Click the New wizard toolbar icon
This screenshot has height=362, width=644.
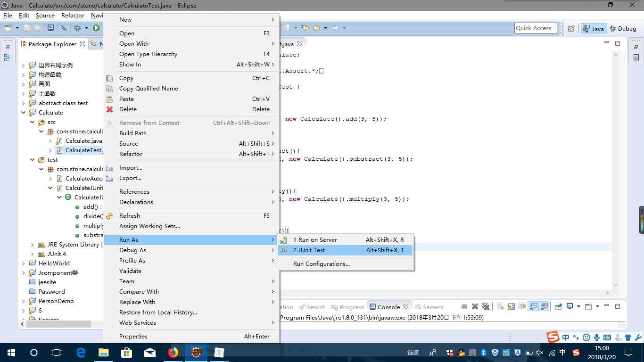[8, 28]
